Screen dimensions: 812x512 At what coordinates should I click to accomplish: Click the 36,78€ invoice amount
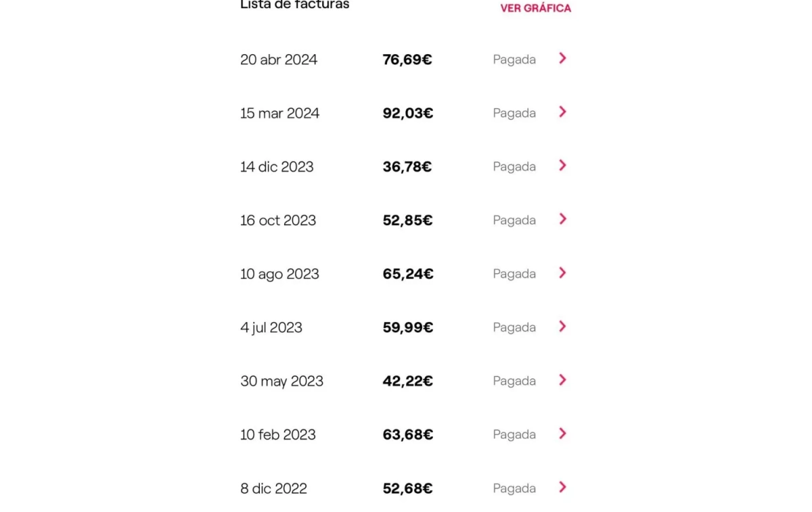[x=407, y=166]
